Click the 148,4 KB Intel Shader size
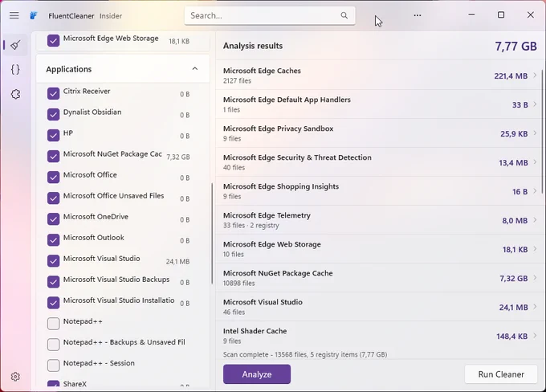The width and height of the screenshot is (546, 392). [x=512, y=337]
